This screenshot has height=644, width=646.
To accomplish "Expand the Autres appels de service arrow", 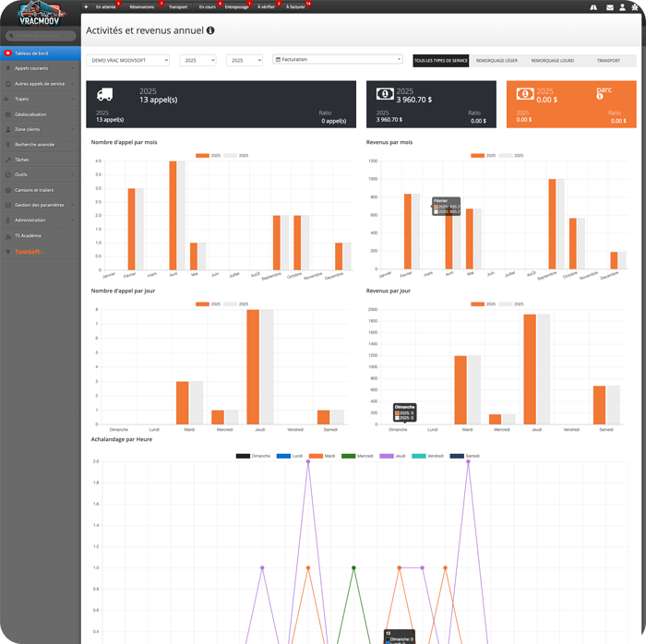I will 73,84.
